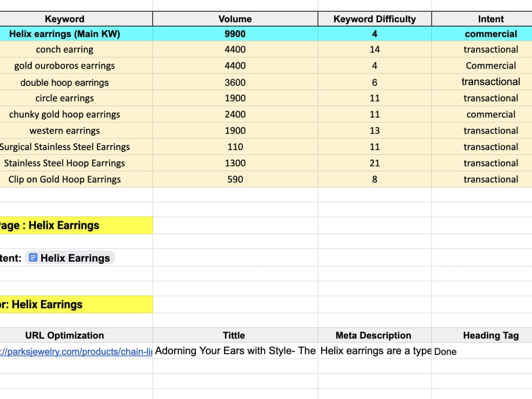Select the 'western earrings' cell
This screenshot has height=399, width=532.
(x=76, y=131)
